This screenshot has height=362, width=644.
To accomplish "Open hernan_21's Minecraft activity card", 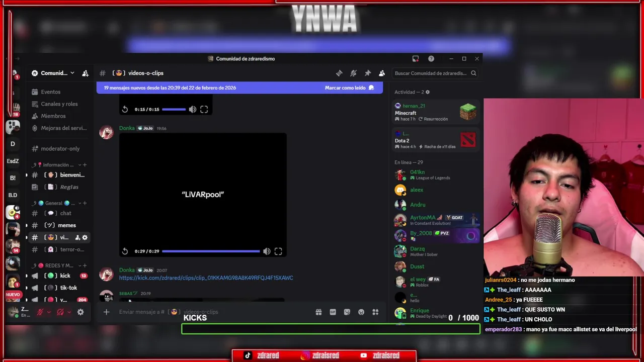I will [x=435, y=112].
